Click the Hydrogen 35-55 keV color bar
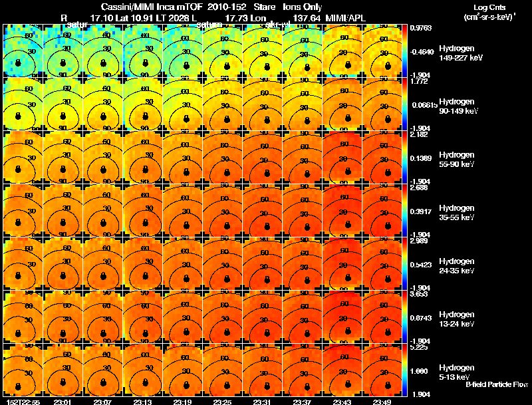Screen dimensions: 532x405 click(x=404, y=211)
